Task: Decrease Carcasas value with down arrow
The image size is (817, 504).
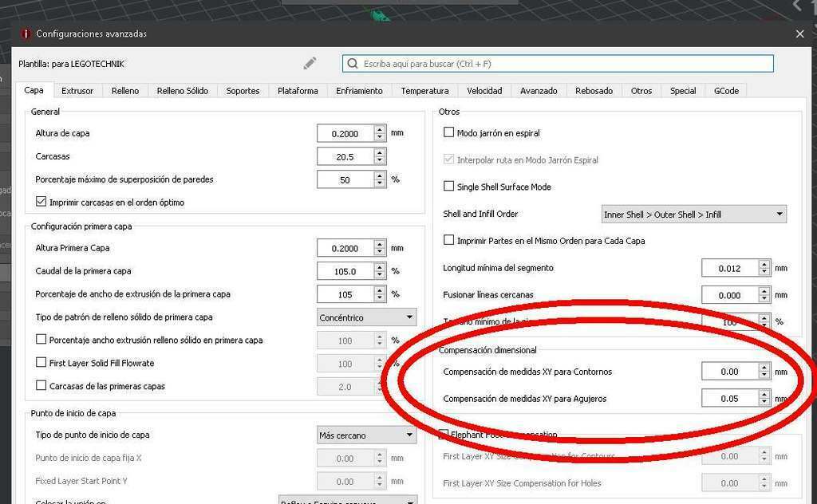Action: (x=380, y=161)
